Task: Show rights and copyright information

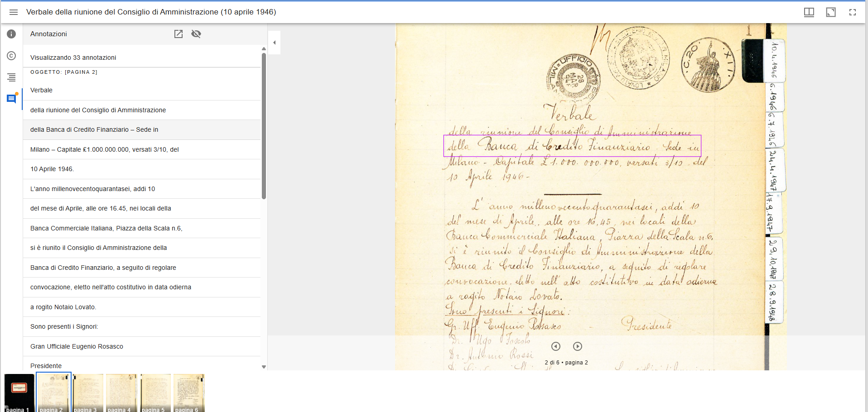Action: (x=11, y=56)
